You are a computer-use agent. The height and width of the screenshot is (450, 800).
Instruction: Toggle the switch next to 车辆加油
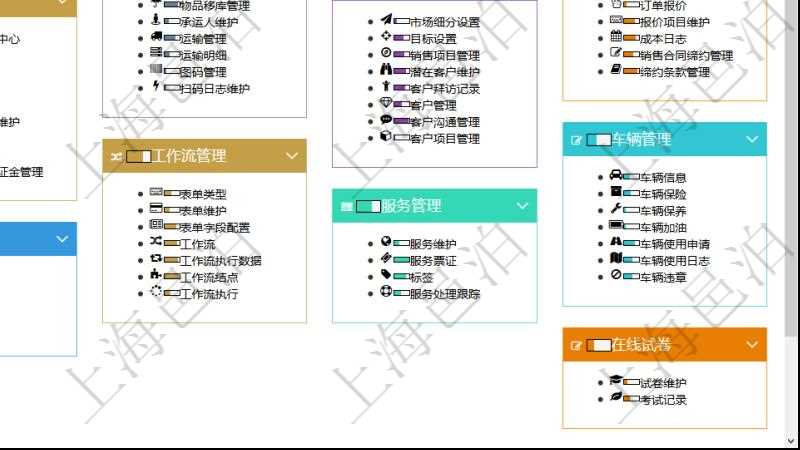[x=632, y=228]
